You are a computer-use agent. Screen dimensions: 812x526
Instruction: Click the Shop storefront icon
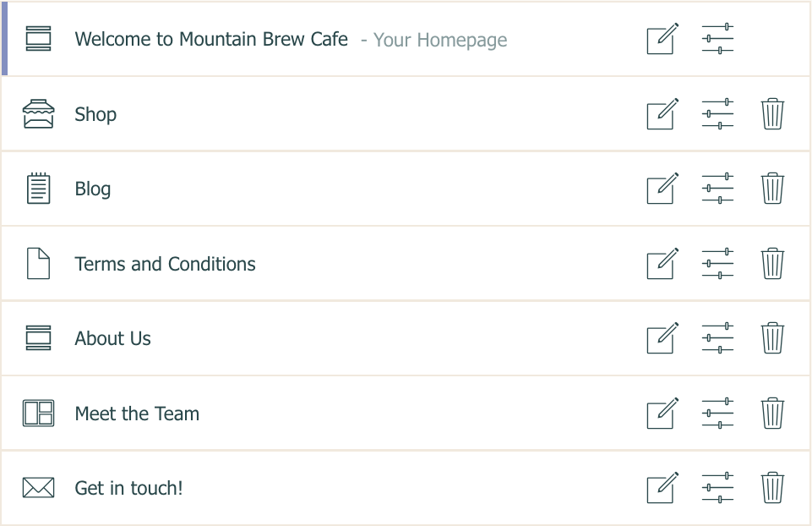point(38,113)
